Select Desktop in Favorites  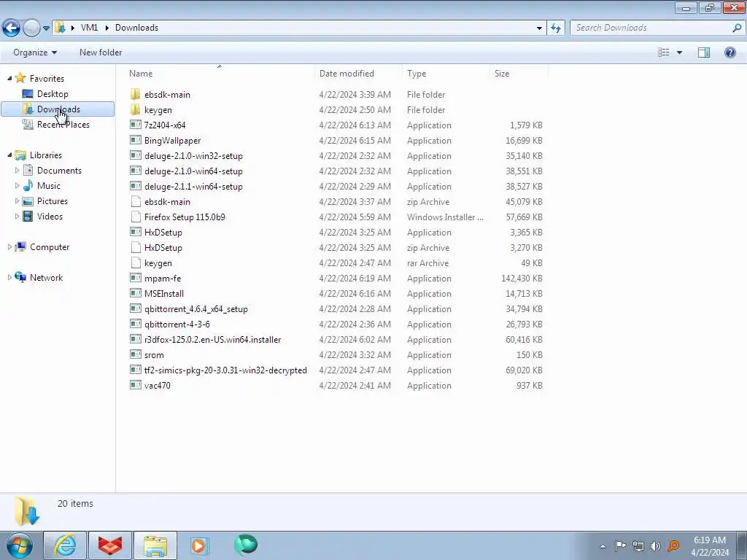[x=53, y=94]
